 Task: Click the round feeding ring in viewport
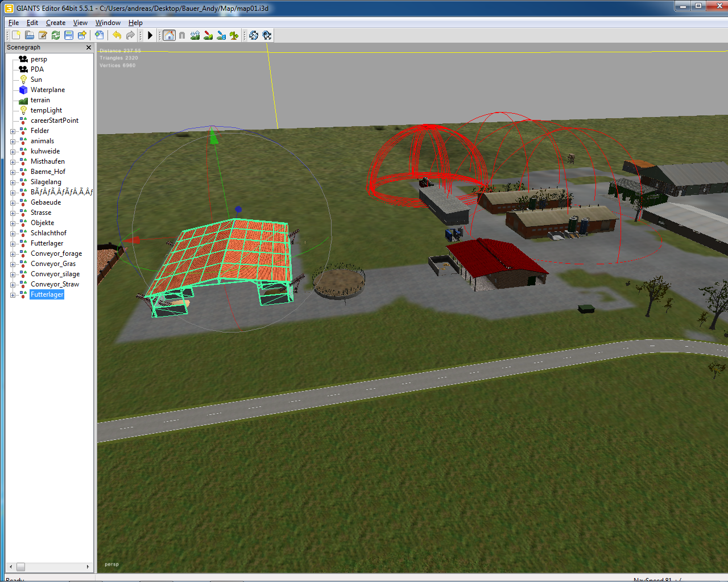pos(340,281)
